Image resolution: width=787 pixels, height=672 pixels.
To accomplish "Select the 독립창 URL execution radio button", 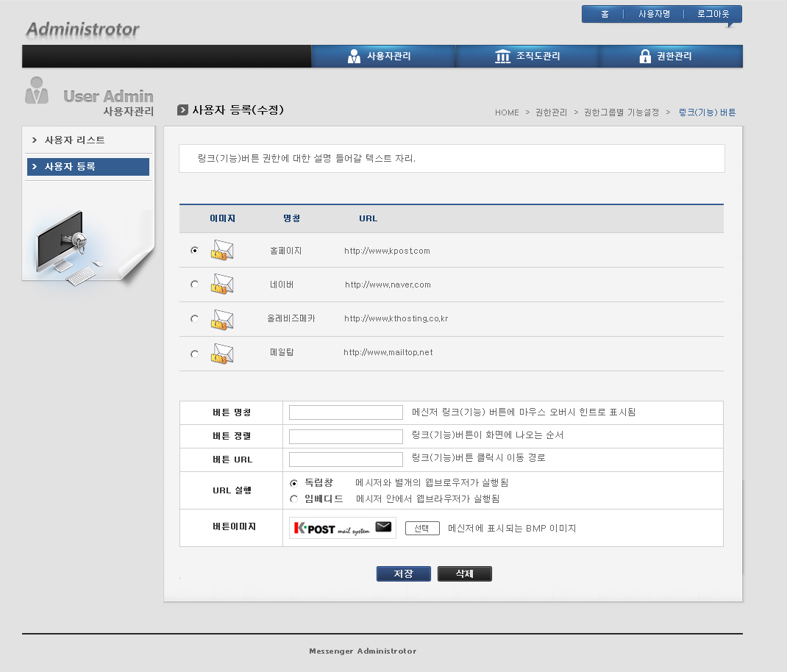I will (294, 483).
